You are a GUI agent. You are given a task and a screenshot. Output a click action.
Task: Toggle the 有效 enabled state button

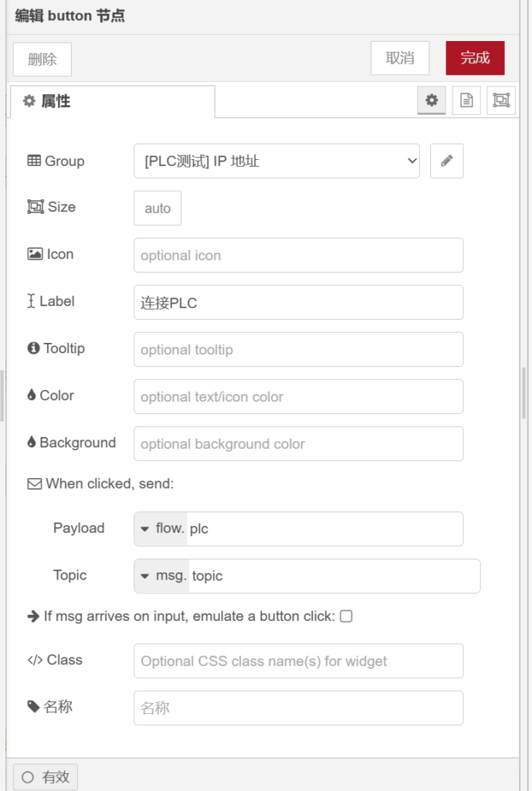46,777
